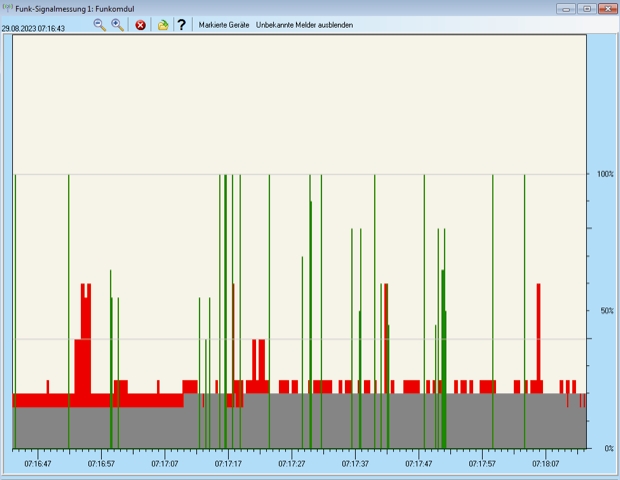620x480 pixels.
Task: Click the 07:16:47 time axis label
Action: [x=38, y=464]
